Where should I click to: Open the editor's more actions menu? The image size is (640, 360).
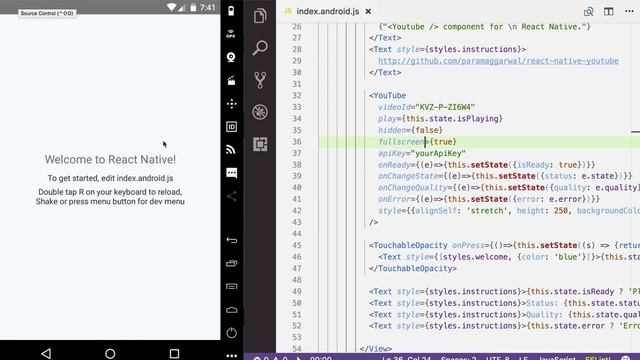[x=629, y=11]
